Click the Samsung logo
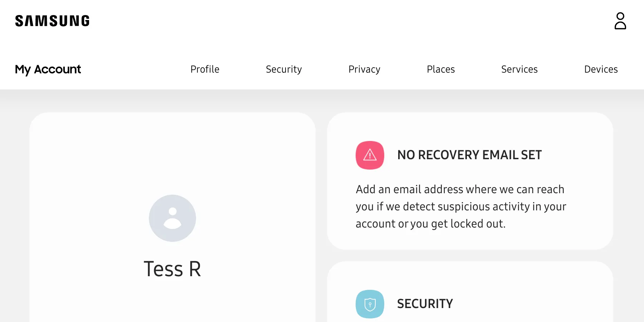Viewport: 644px width, 322px height. (x=52, y=21)
